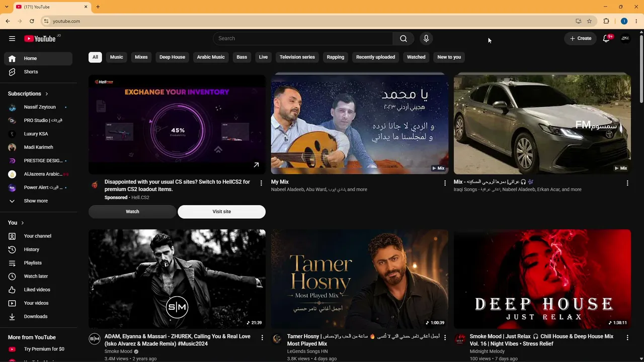Expand the You section

pyautogui.click(x=16, y=223)
